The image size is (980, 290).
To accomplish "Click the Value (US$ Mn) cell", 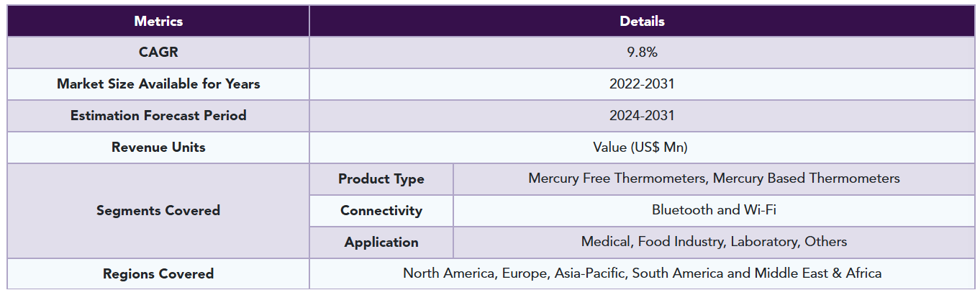I will click(642, 148).
